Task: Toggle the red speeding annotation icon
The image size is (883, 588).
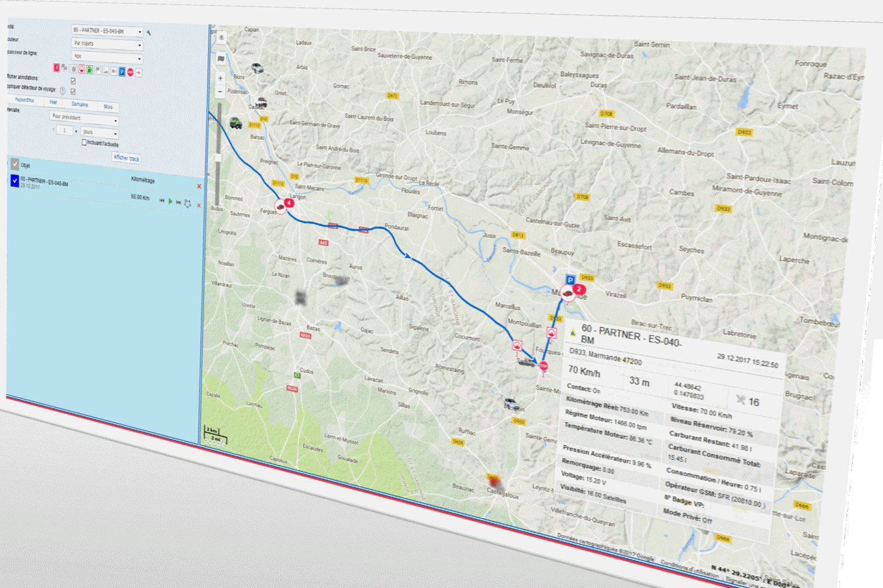Action: tap(82, 69)
